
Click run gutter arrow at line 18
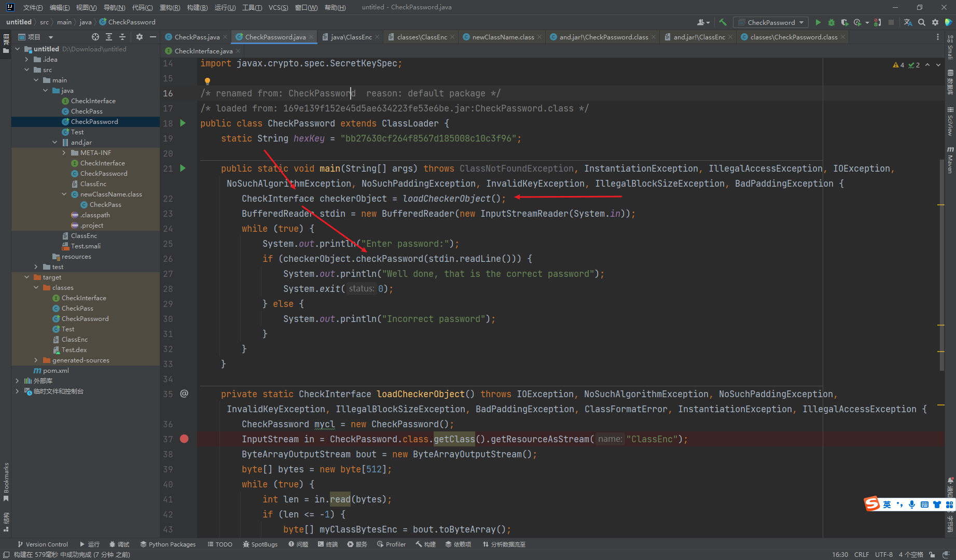[183, 123]
